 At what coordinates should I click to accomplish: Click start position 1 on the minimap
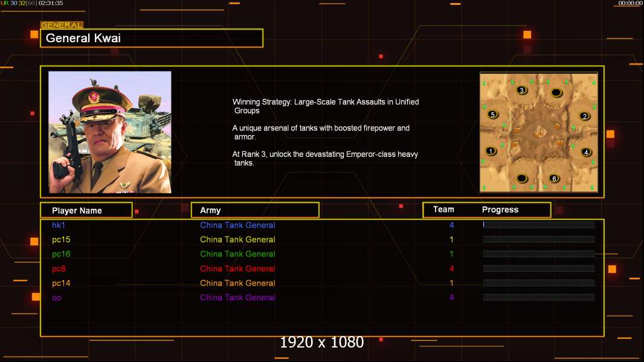(491, 151)
